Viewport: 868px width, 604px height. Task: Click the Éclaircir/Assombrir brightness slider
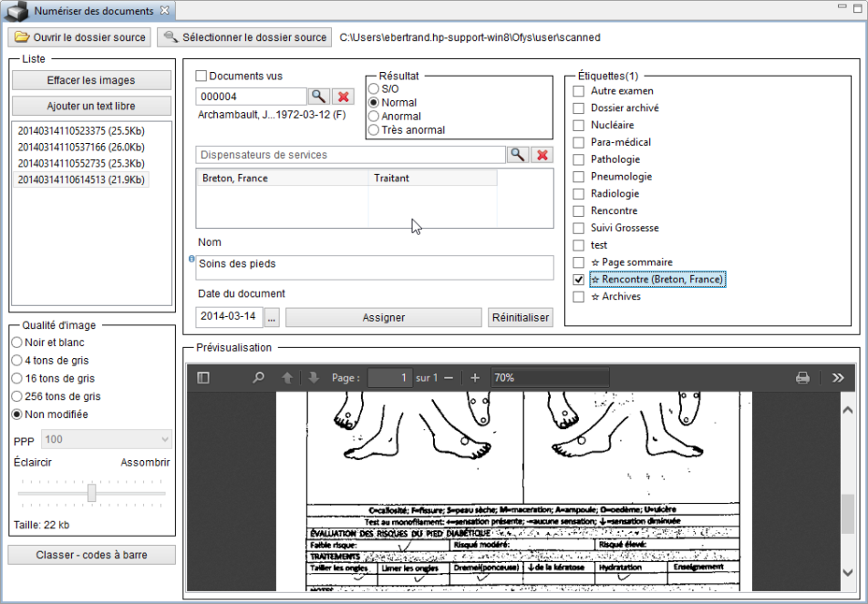pos(91,493)
